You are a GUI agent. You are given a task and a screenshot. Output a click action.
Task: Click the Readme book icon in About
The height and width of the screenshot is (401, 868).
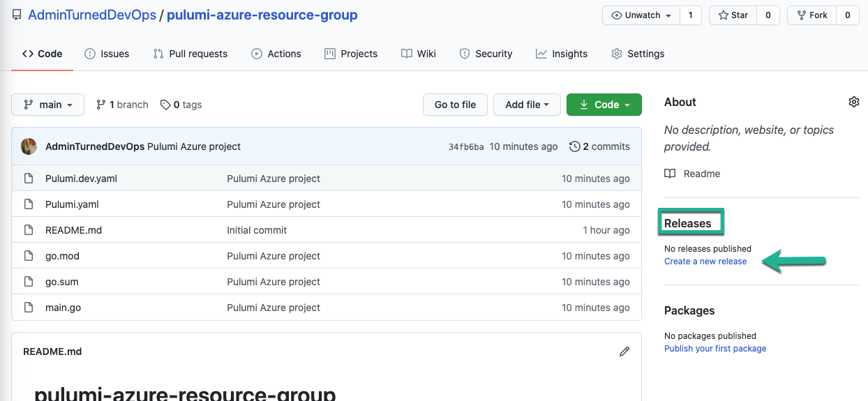(x=670, y=174)
